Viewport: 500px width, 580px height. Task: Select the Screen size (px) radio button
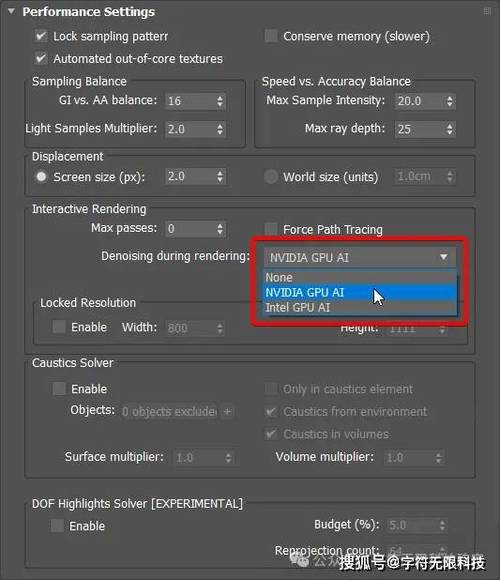click(41, 177)
